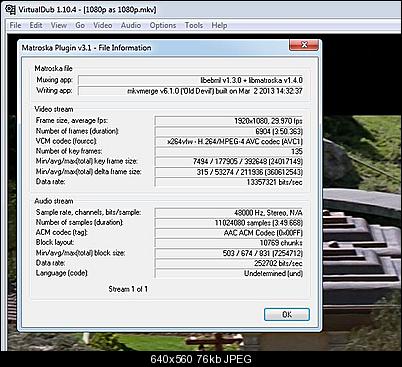
Task: Click the number of frames value 6904
Action: pos(229,131)
